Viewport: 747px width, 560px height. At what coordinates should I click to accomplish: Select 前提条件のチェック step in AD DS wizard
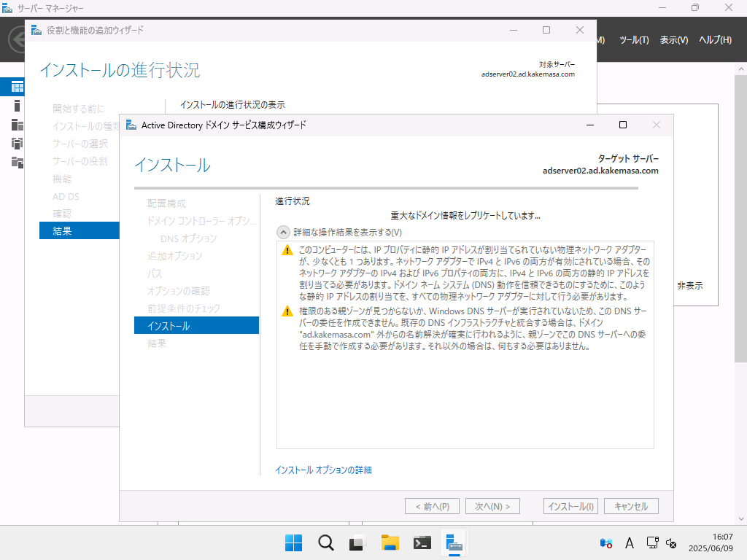pyautogui.click(x=183, y=308)
